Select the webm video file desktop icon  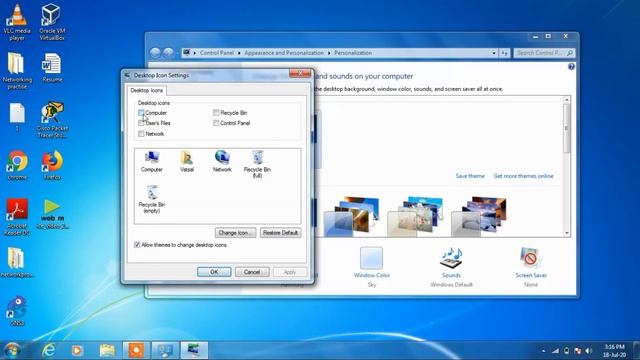52,214
